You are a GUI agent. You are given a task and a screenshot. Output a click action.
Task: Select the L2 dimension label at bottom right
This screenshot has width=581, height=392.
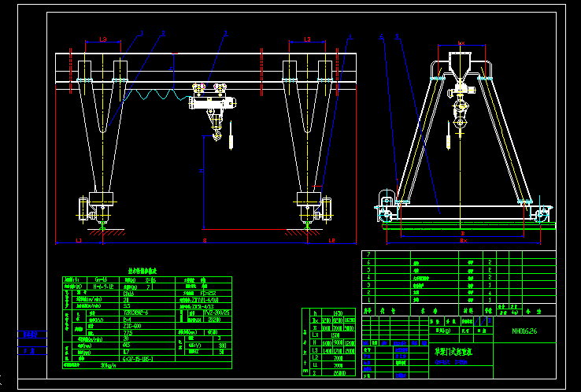coord(332,240)
